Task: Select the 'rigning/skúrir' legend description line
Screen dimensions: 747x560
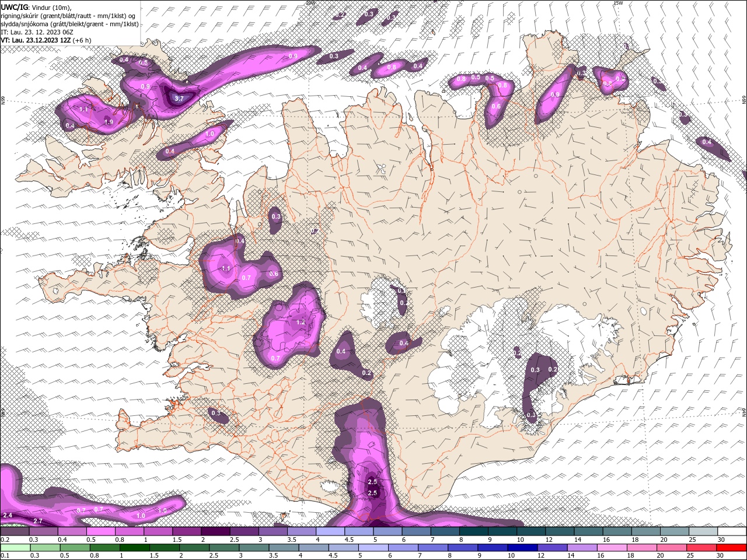Action: click(x=69, y=15)
